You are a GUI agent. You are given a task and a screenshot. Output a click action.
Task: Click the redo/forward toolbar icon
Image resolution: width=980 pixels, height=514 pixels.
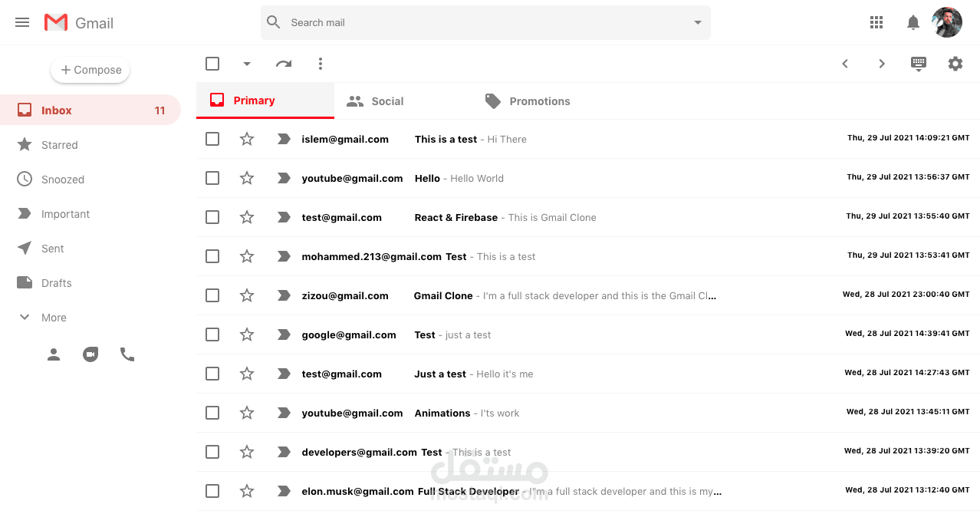[x=284, y=64]
